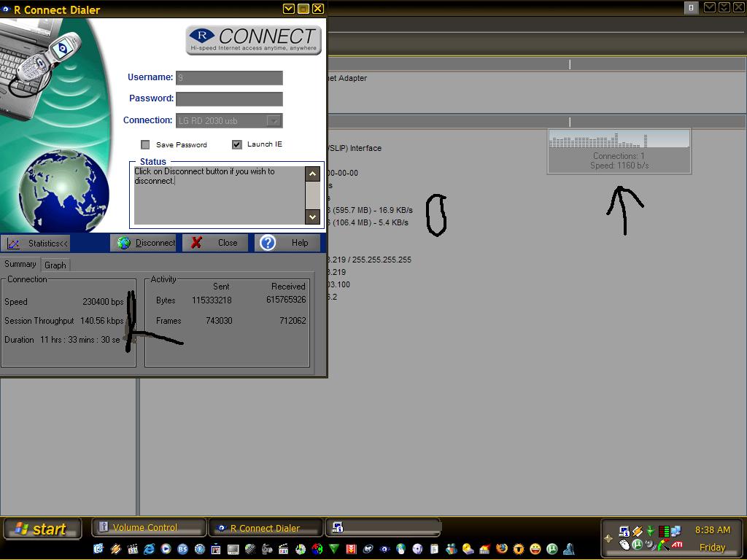
Task: Click the Username input field
Action: pos(229,77)
